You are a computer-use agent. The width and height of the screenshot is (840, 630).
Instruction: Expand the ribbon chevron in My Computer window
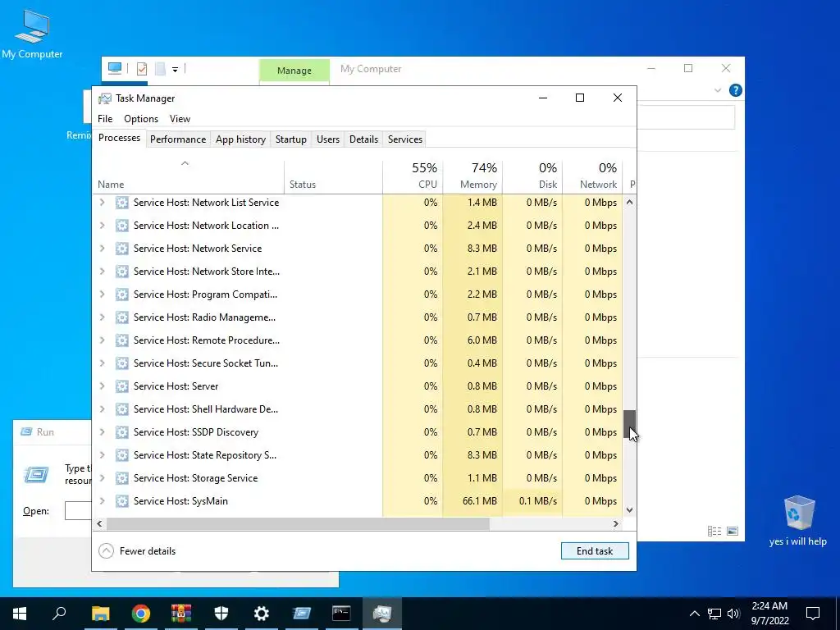pyautogui.click(x=717, y=90)
